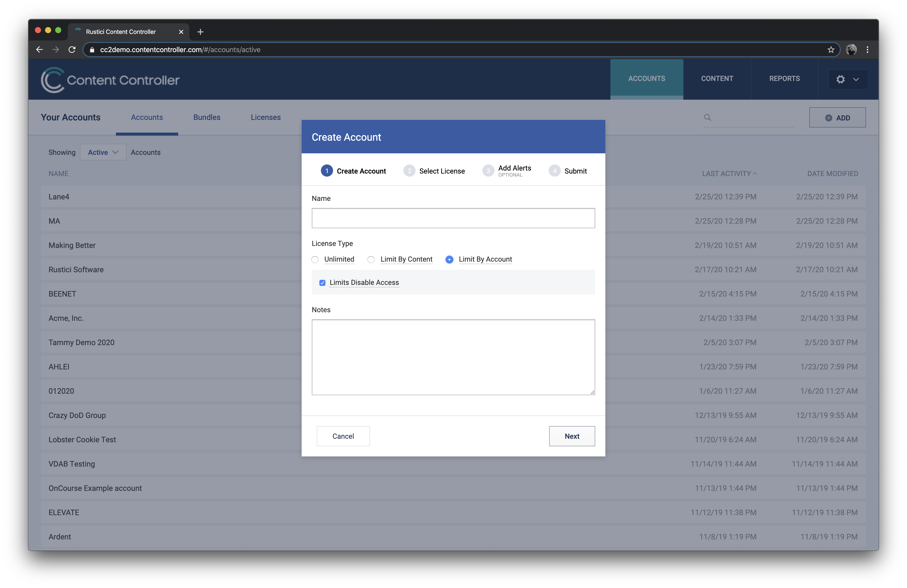907x588 pixels.
Task: Click into the Notes text area
Action: tap(453, 357)
